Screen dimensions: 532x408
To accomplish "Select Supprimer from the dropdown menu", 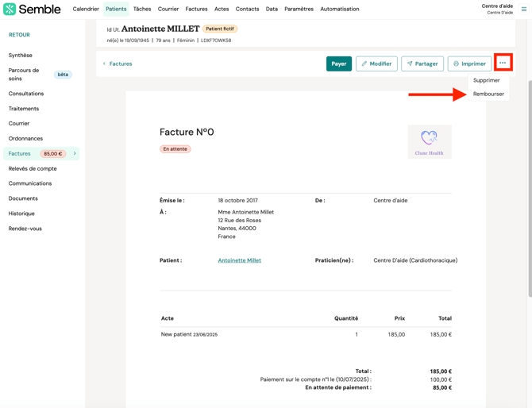I will click(x=486, y=80).
